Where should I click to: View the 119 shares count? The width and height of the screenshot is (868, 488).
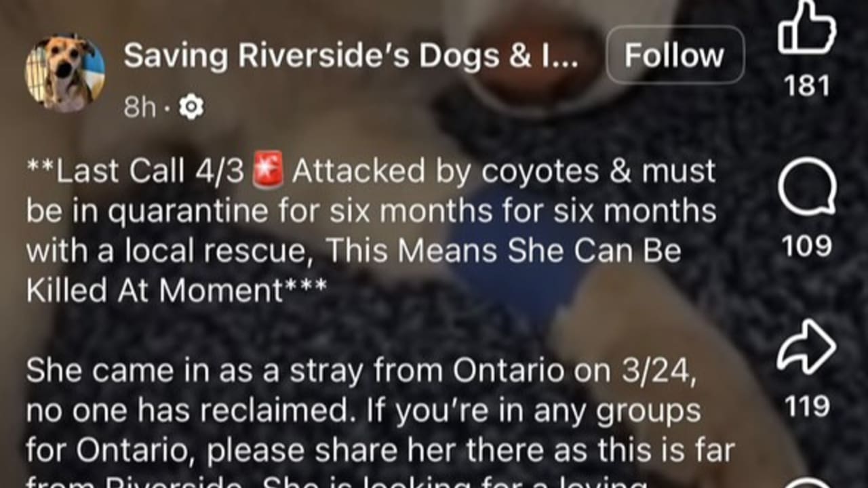(807, 407)
